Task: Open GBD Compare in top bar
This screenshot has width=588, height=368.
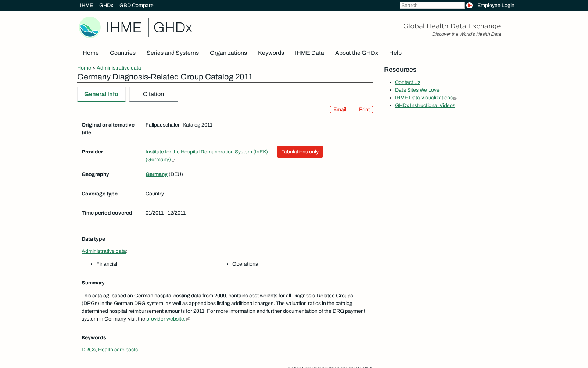Action: coord(136,5)
